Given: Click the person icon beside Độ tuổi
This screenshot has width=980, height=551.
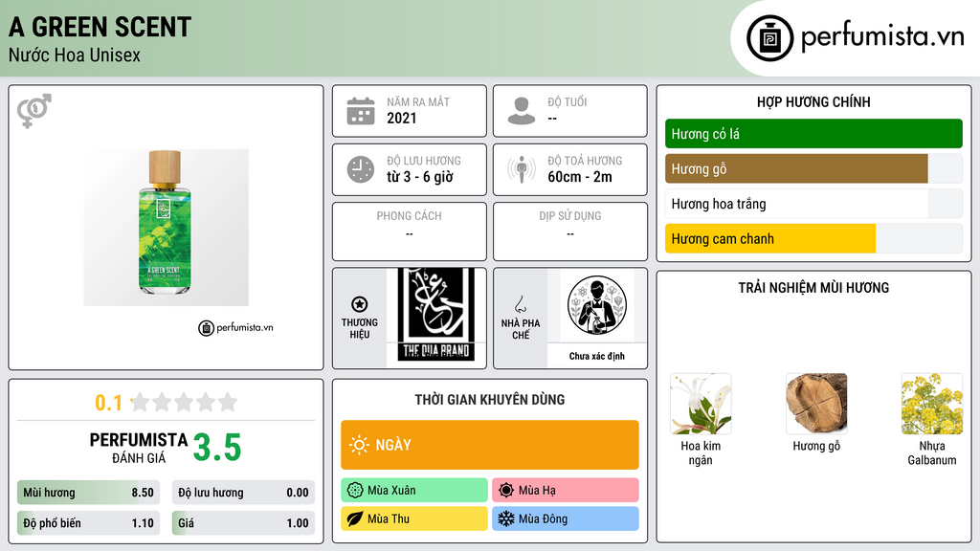Looking at the screenshot, I should [522, 111].
